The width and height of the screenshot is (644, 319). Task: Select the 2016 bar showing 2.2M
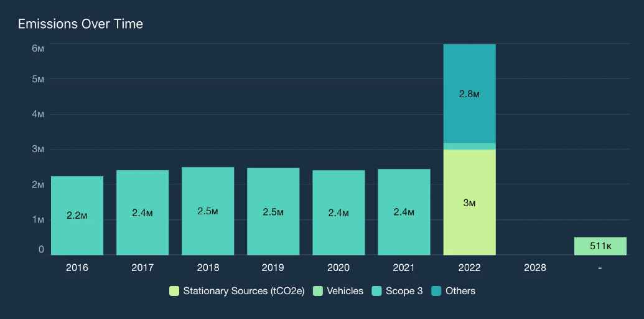77,216
